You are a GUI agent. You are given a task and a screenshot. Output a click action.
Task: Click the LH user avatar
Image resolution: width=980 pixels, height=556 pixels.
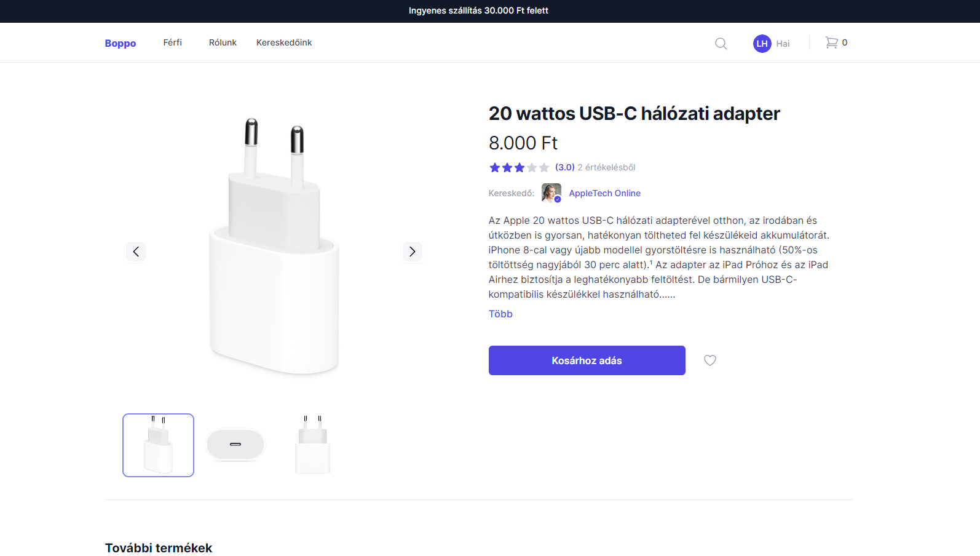[x=762, y=44]
